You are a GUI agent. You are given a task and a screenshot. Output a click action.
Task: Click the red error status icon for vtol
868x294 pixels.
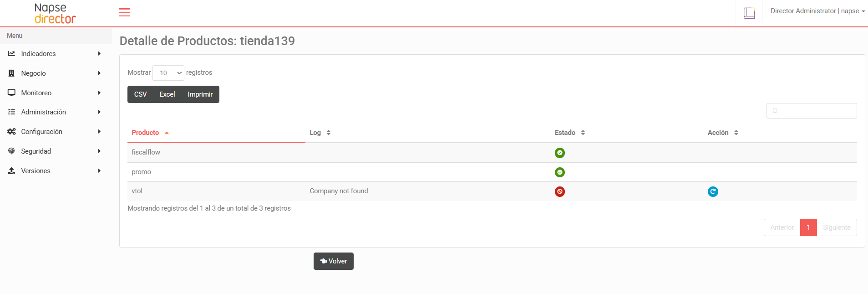pos(560,191)
